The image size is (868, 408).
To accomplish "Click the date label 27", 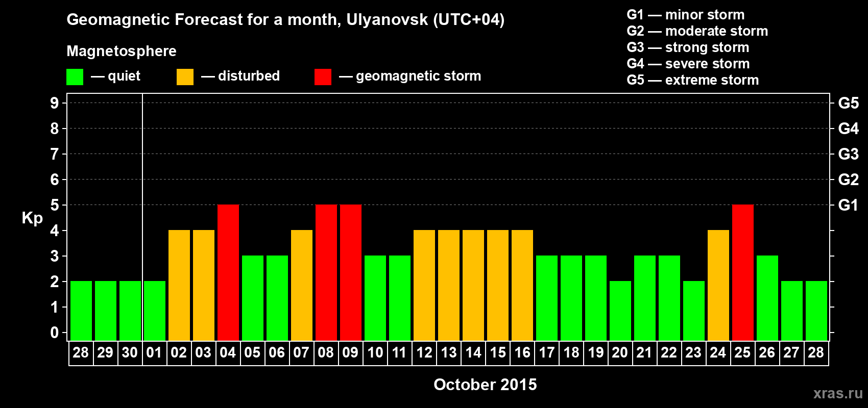I will 791,352.
